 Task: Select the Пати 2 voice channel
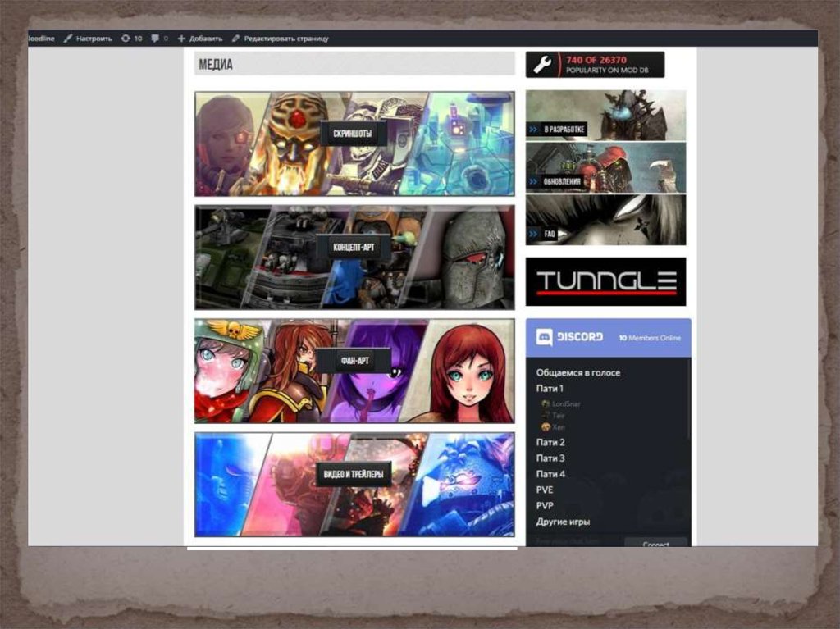(x=550, y=443)
